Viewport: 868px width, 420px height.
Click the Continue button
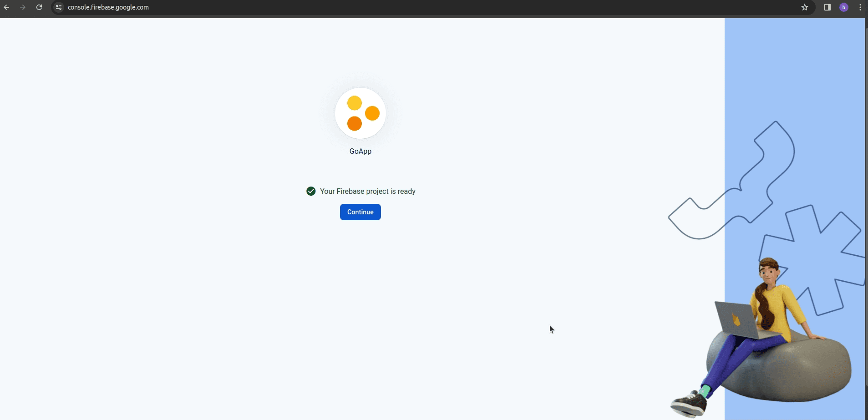(x=360, y=212)
